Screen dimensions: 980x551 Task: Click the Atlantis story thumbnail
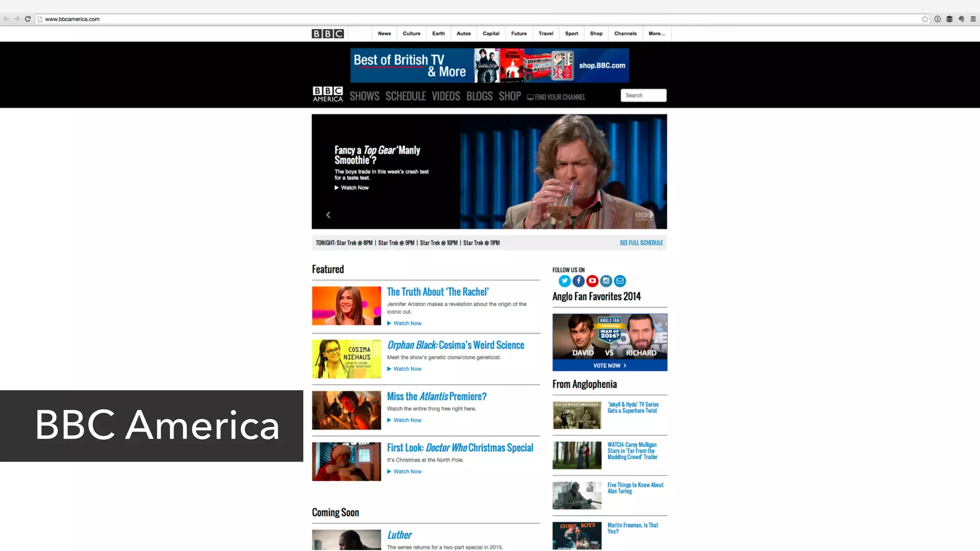[x=346, y=410]
